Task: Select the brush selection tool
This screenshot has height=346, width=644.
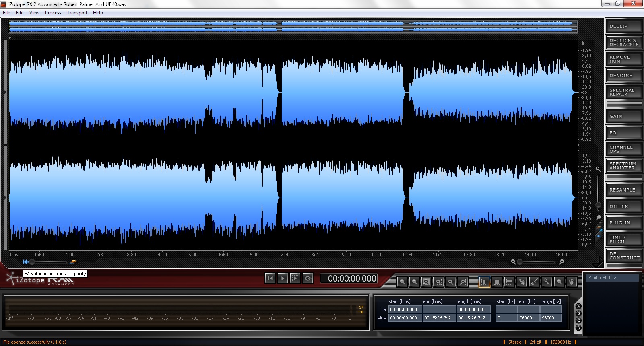Action: click(534, 282)
